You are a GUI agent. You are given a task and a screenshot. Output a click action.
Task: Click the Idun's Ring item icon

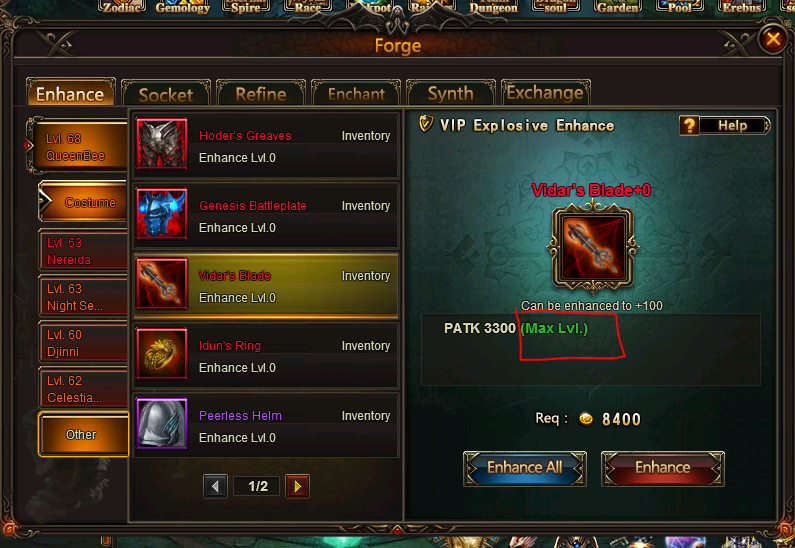coord(162,353)
